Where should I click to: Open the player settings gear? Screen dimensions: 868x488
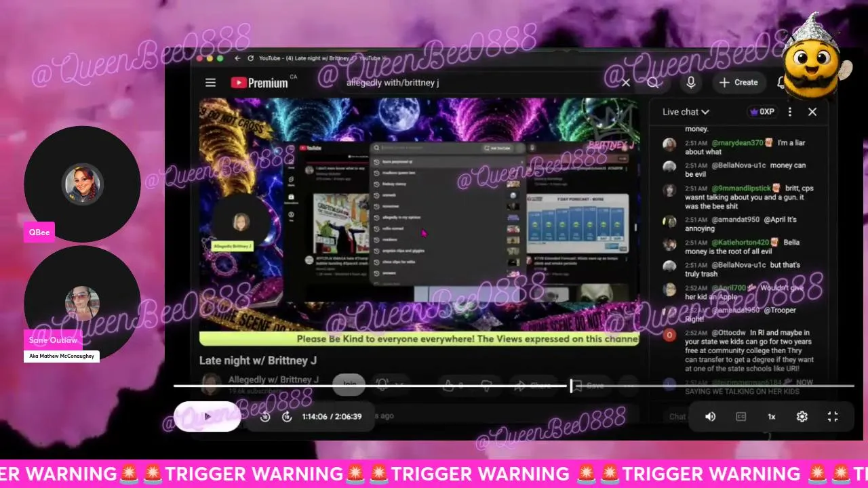802,417
